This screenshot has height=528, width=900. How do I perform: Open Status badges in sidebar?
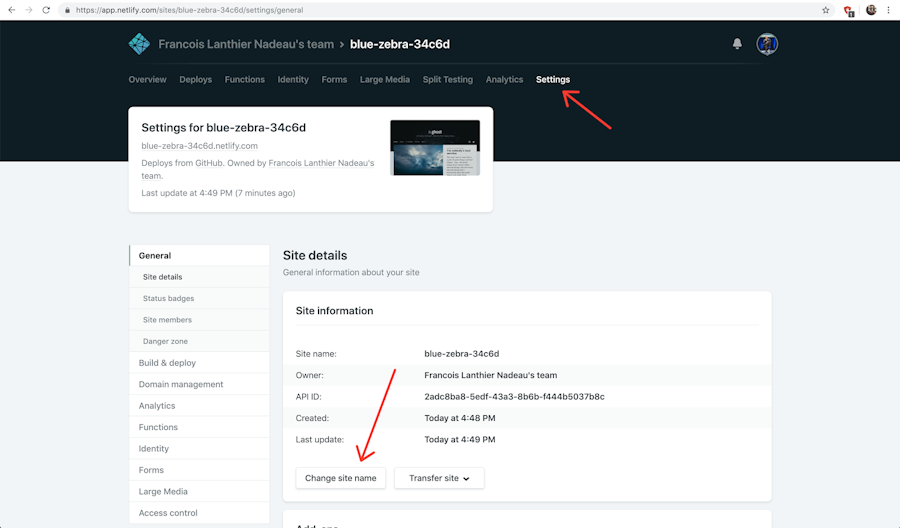[199, 298]
